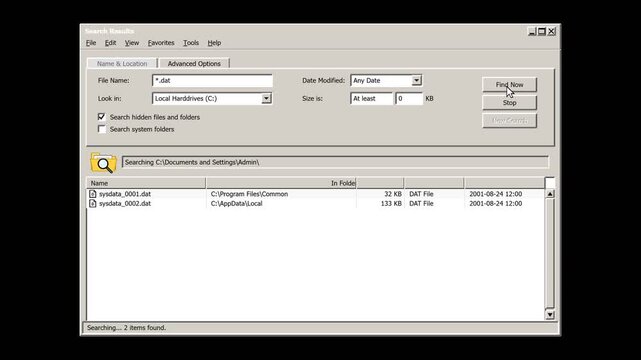Click the results scrollbar down arrow
641x360 pixels.
550,314
